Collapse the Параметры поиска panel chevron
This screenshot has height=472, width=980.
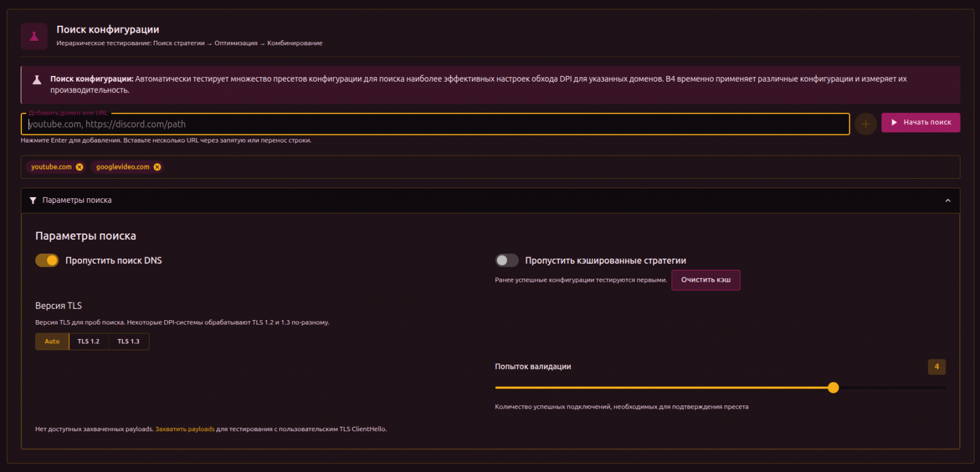(x=948, y=200)
